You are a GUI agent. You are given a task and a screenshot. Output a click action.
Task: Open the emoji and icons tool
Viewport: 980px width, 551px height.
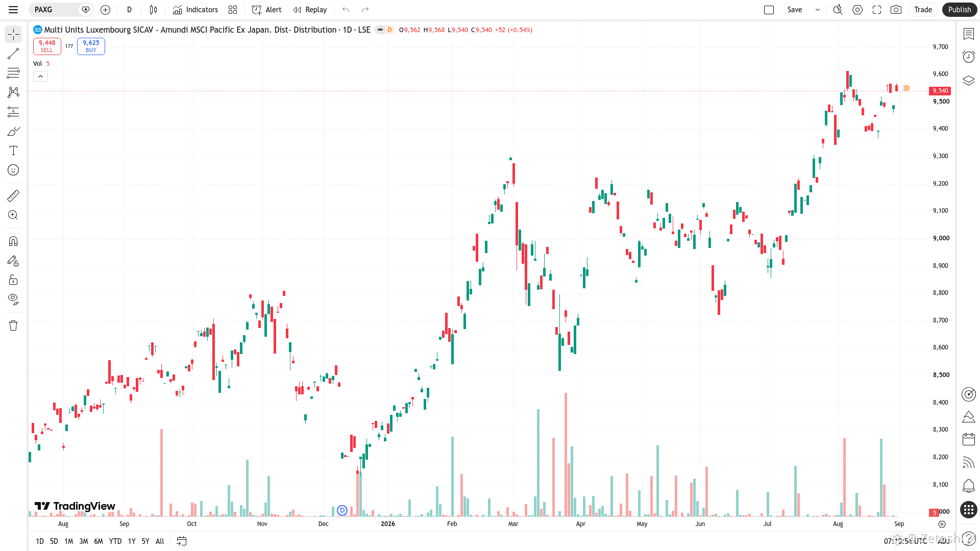point(13,170)
